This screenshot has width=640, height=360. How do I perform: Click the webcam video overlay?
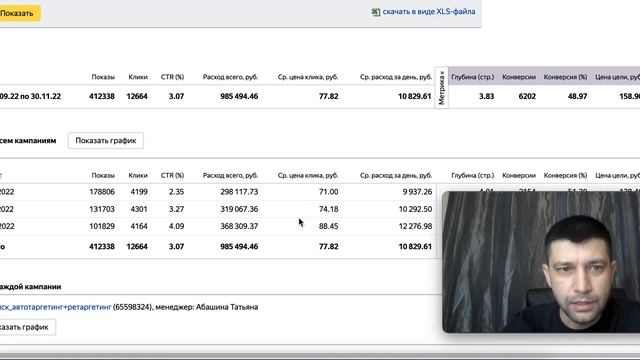pos(541,262)
